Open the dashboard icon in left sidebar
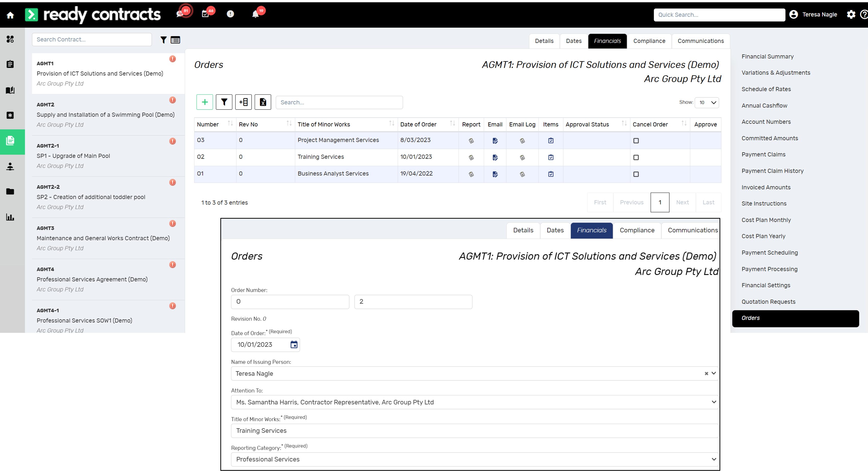The width and height of the screenshot is (868, 471). pyautogui.click(x=10, y=39)
